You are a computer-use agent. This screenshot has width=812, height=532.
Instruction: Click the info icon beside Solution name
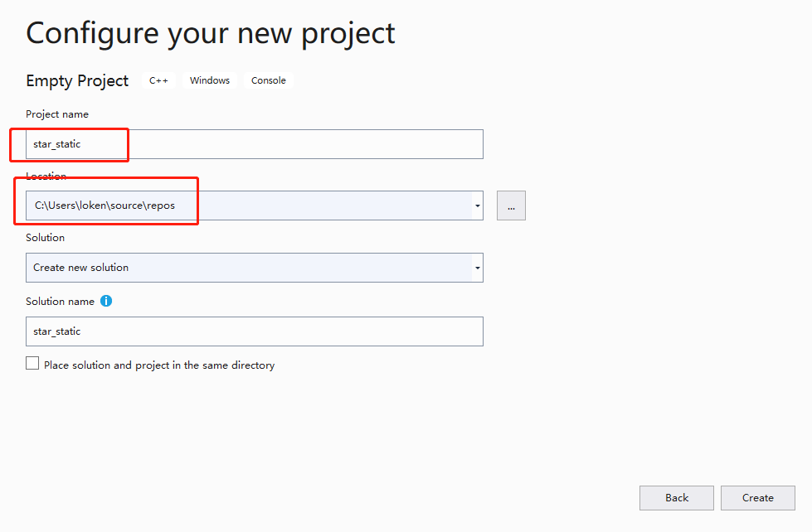tap(106, 301)
